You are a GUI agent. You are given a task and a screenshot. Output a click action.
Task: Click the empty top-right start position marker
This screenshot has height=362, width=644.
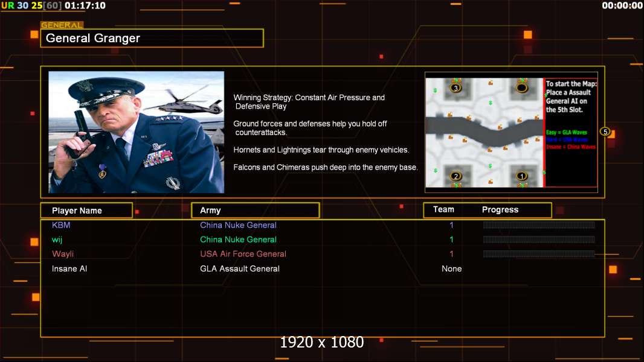pyautogui.click(x=521, y=87)
